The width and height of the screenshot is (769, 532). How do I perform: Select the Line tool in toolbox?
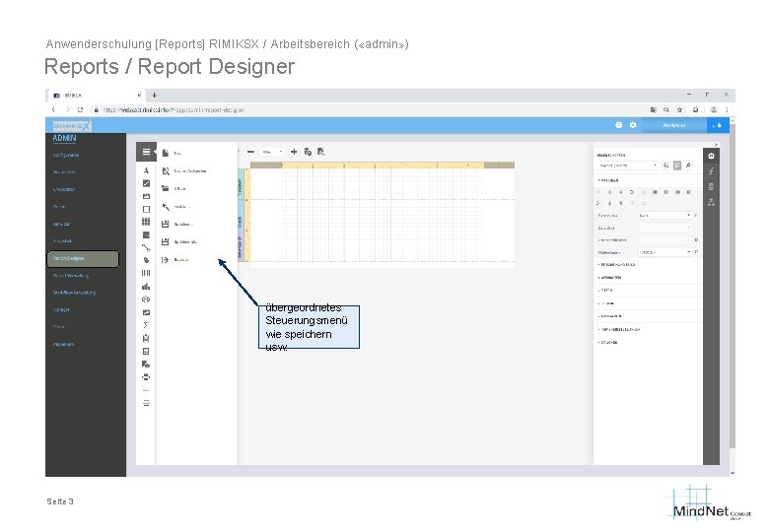pyautogui.click(x=146, y=248)
